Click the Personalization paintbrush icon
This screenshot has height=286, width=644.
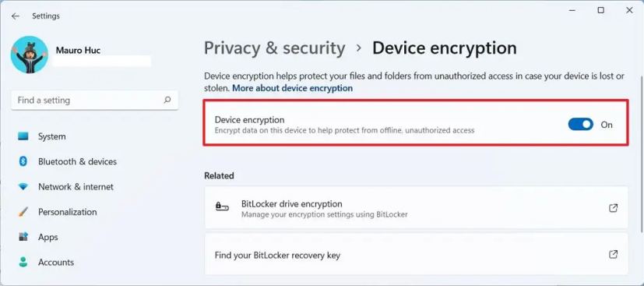[23, 212]
